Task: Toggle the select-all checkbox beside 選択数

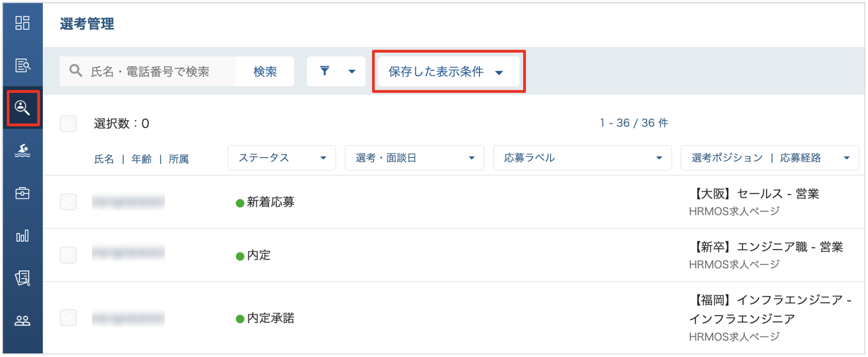Action: [x=69, y=124]
